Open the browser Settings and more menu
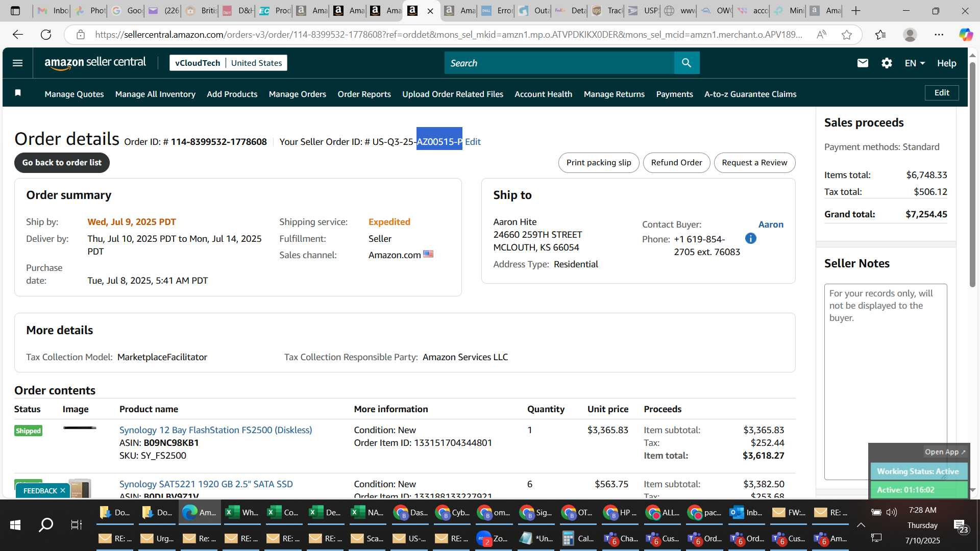This screenshot has width=980, height=551. pos(939,35)
